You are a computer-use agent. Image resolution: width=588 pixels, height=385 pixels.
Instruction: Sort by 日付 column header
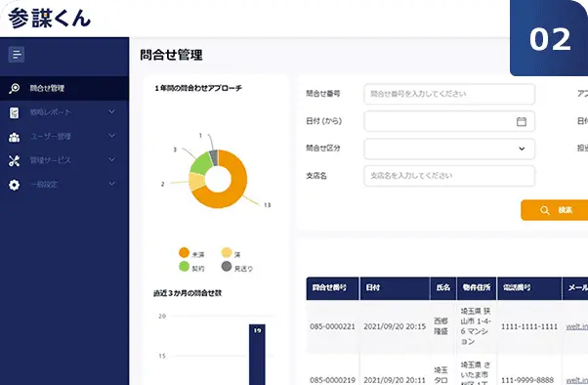tap(395, 288)
